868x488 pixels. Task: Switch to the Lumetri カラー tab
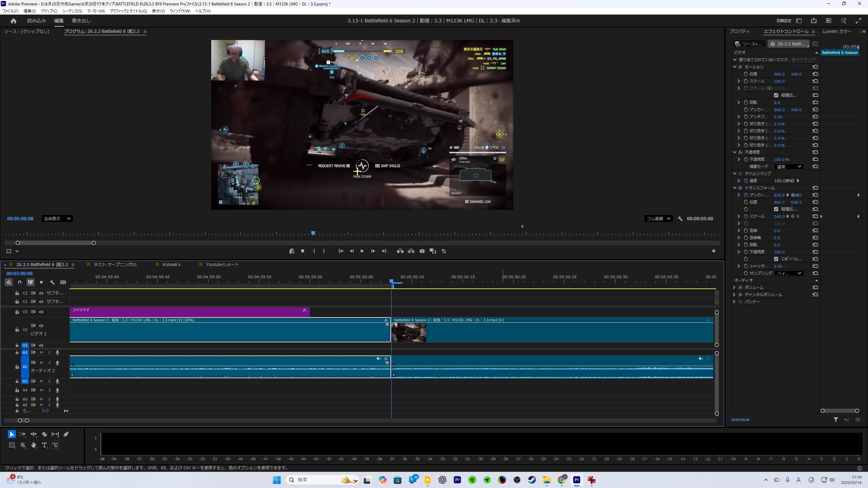[x=836, y=31]
